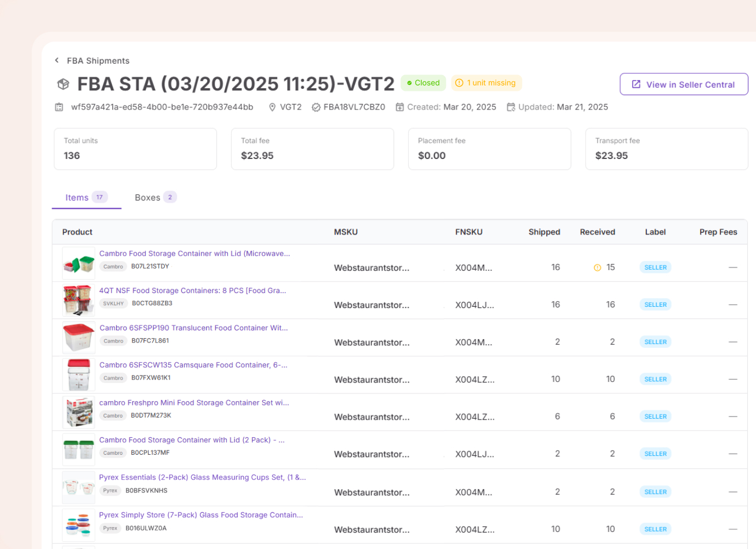Screen dimensions: 756x549
Task: Click SELLER label on Pyrex Essentials row
Action: coord(655,492)
